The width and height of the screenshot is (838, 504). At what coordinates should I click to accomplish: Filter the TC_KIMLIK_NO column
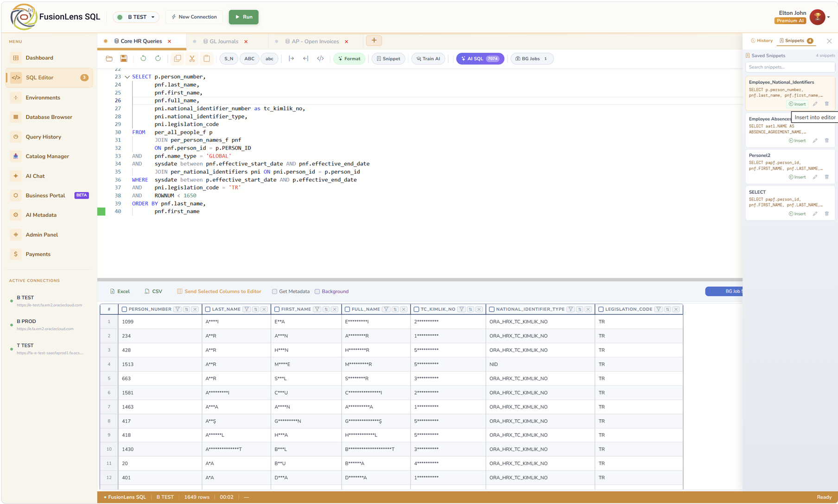pyautogui.click(x=462, y=309)
